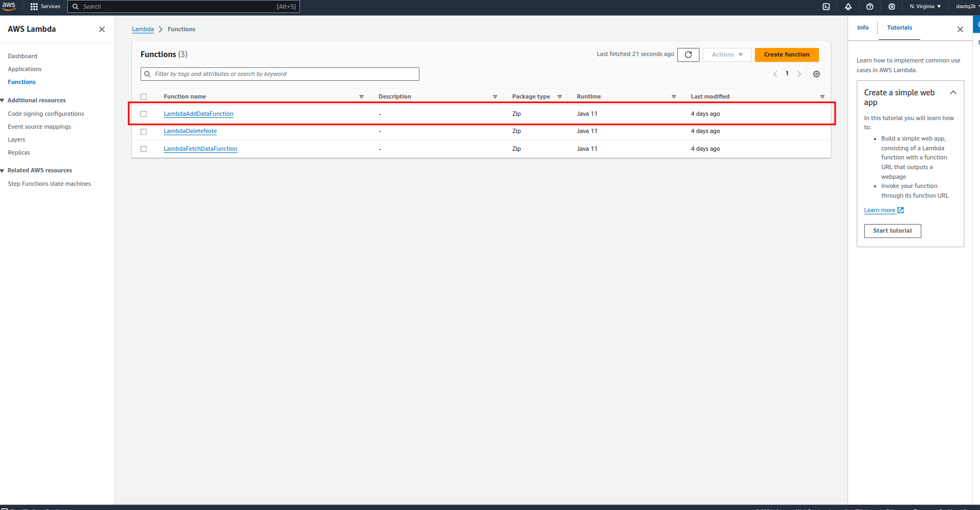Open Replicas in the sidebar

(x=19, y=152)
